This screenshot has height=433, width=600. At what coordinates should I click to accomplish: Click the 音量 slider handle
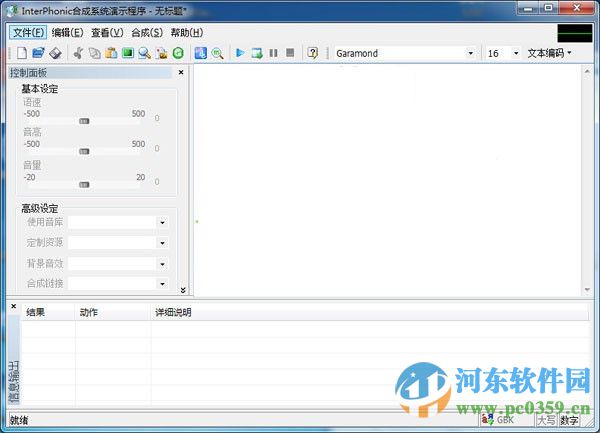(84, 185)
